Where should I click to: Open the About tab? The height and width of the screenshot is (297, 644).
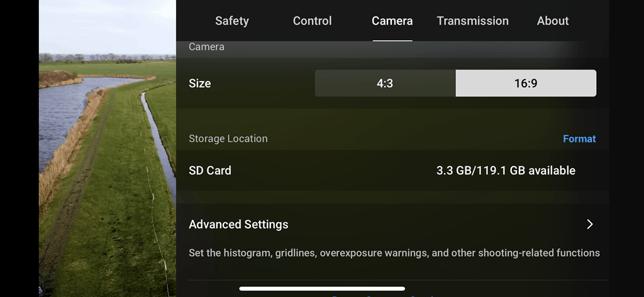pos(553,21)
